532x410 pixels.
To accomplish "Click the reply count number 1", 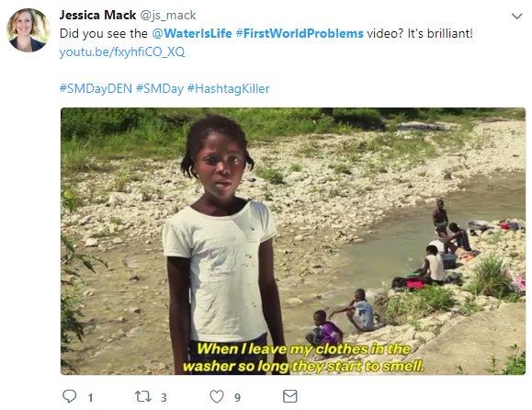I will click(x=91, y=397).
